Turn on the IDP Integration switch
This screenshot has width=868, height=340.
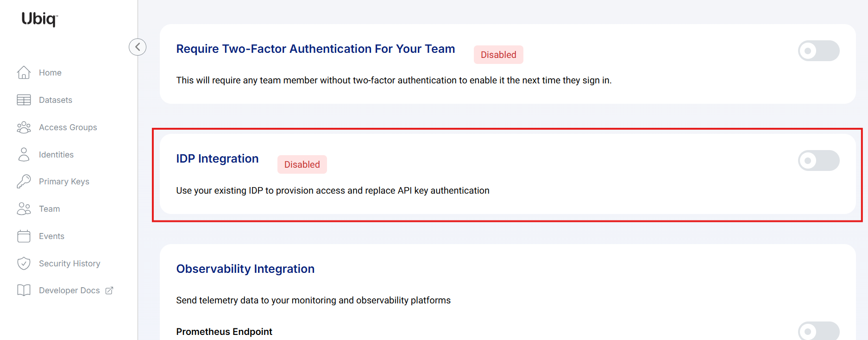(x=818, y=161)
